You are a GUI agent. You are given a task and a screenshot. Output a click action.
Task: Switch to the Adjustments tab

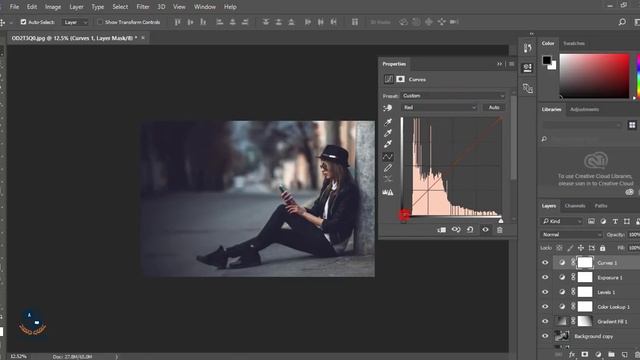[x=584, y=109]
